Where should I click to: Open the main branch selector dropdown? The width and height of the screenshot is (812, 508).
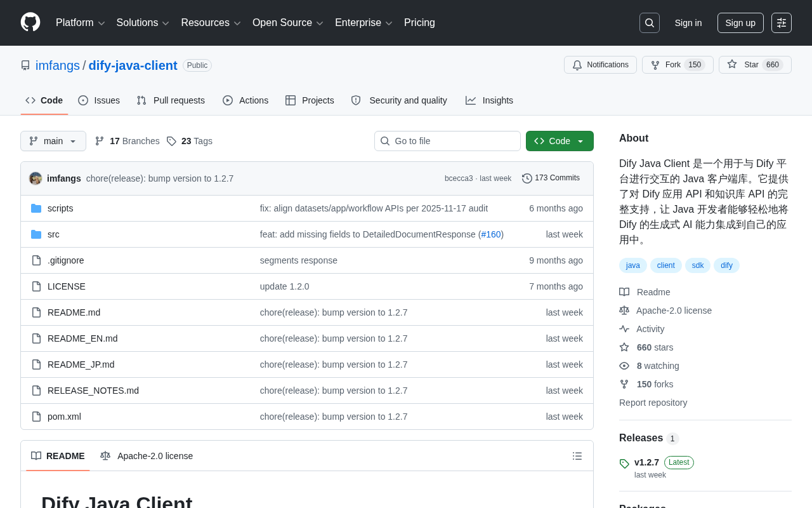53,141
